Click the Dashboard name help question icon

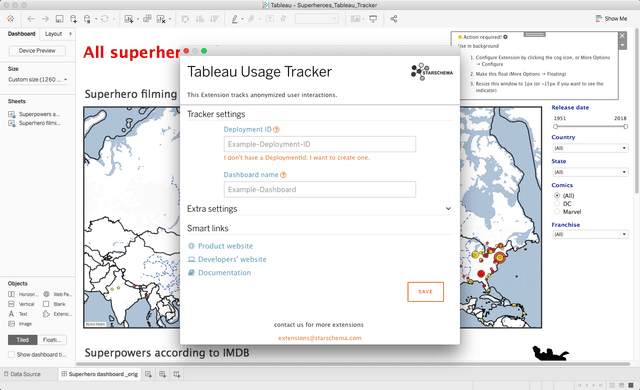click(x=283, y=175)
